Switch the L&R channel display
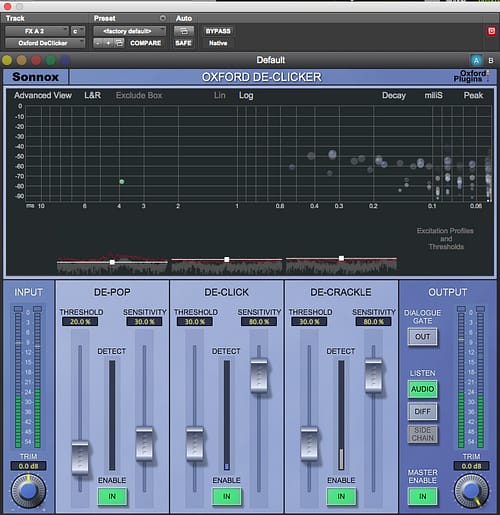500x515 pixels. click(x=92, y=95)
